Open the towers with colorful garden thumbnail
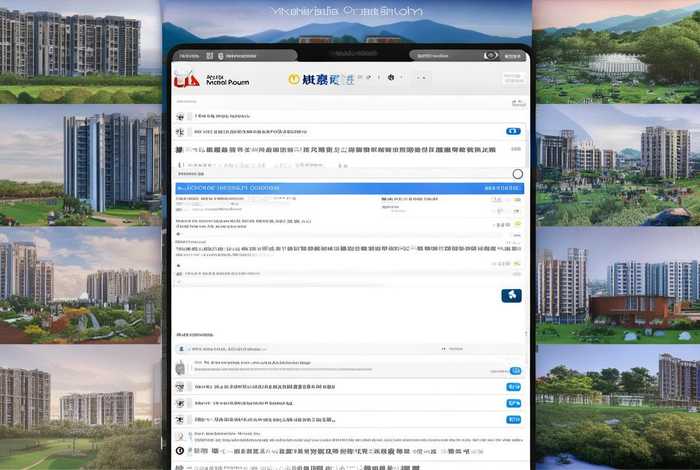This screenshot has width=700, height=470. coord(80,286)
